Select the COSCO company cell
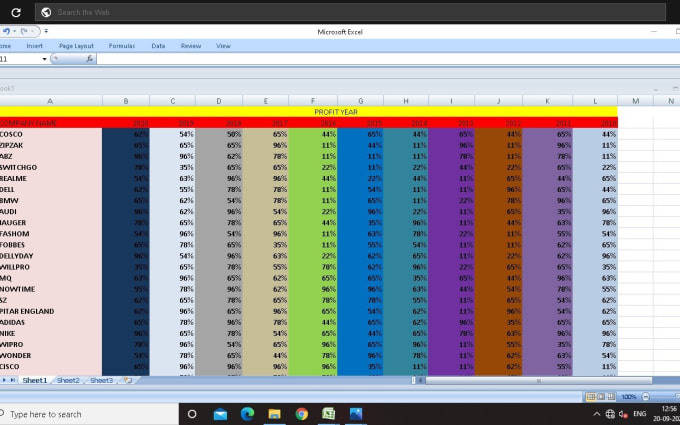Screen dimensions: 680x425 click(x=51, y=134)
